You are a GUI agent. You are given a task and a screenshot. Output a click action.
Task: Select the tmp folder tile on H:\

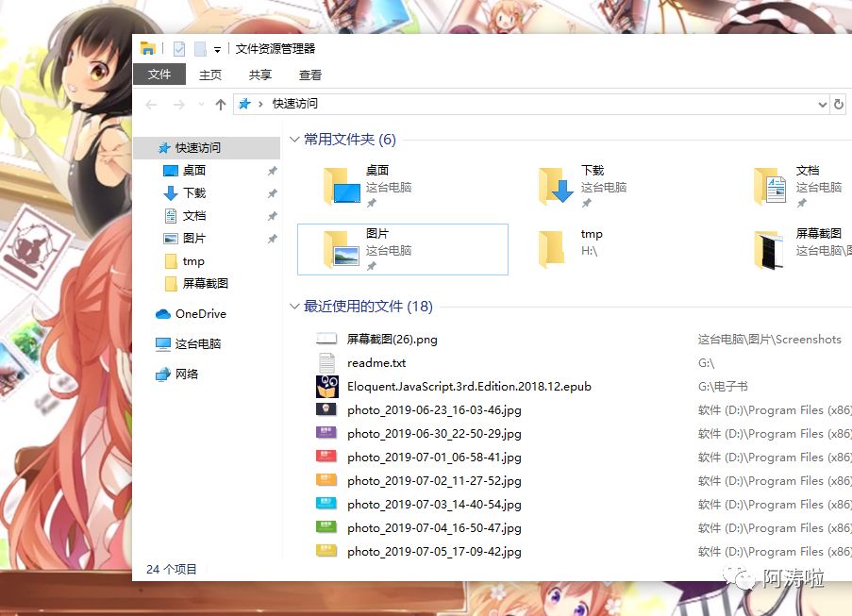click(618, 249)
